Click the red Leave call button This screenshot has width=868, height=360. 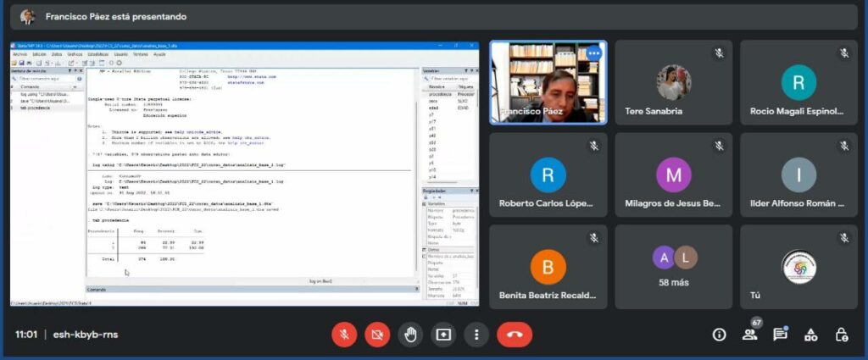(515, 335)
